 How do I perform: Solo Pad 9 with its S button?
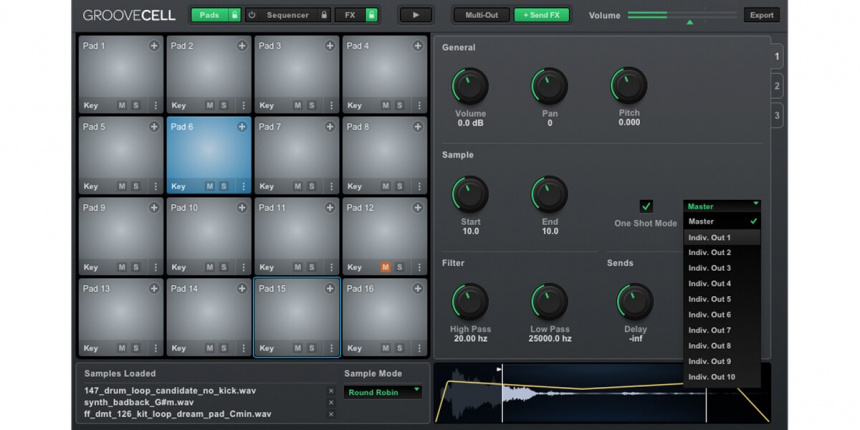coord(135,267)
